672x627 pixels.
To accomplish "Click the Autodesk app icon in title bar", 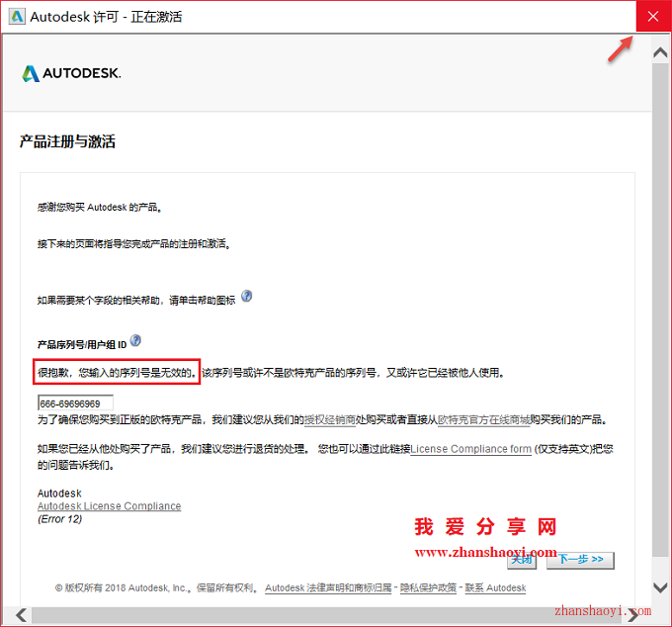I will (17, 16).
